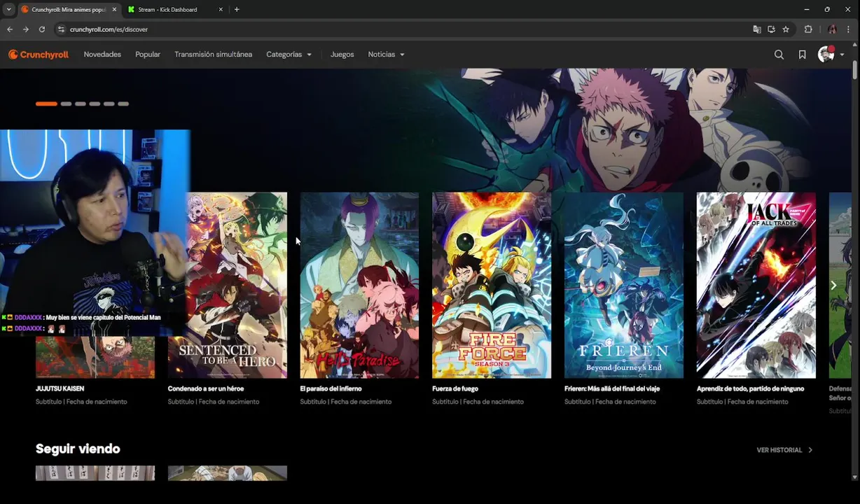
Task: Switch to the Stream - Kick Dashboard tab
Action: pos(175,10)
